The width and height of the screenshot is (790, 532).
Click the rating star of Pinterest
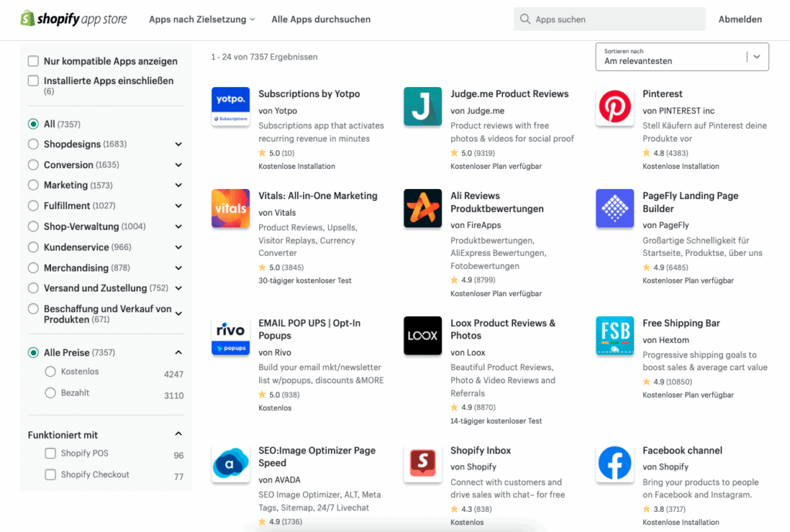point(647,153)
